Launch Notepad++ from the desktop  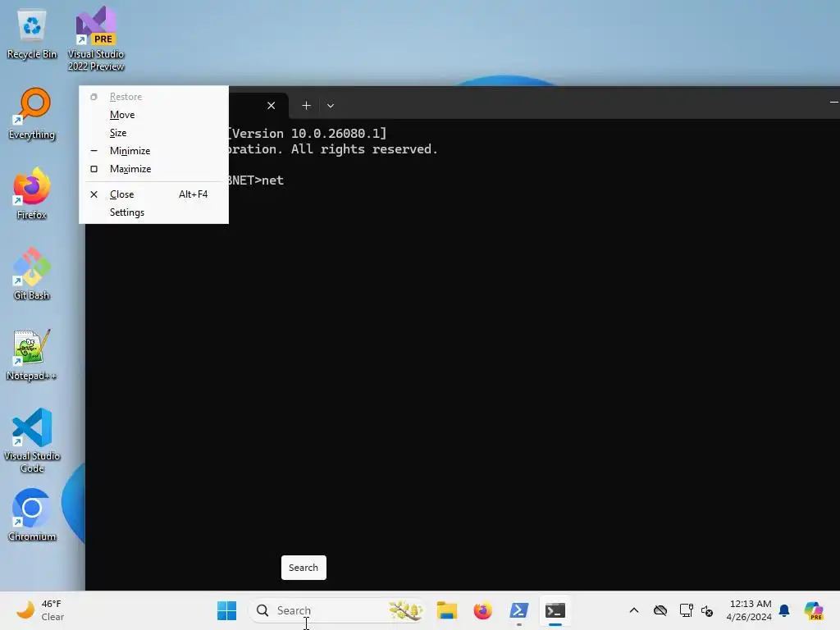32,354
